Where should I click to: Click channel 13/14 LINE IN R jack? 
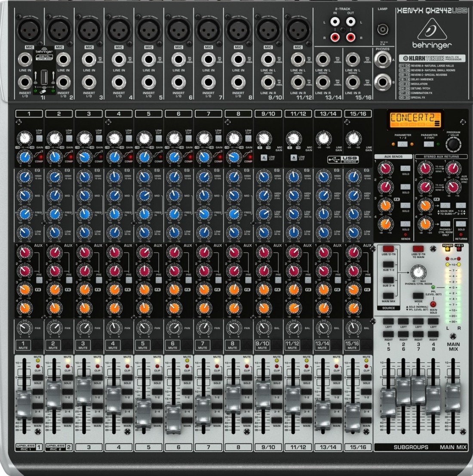click(323, 82)
